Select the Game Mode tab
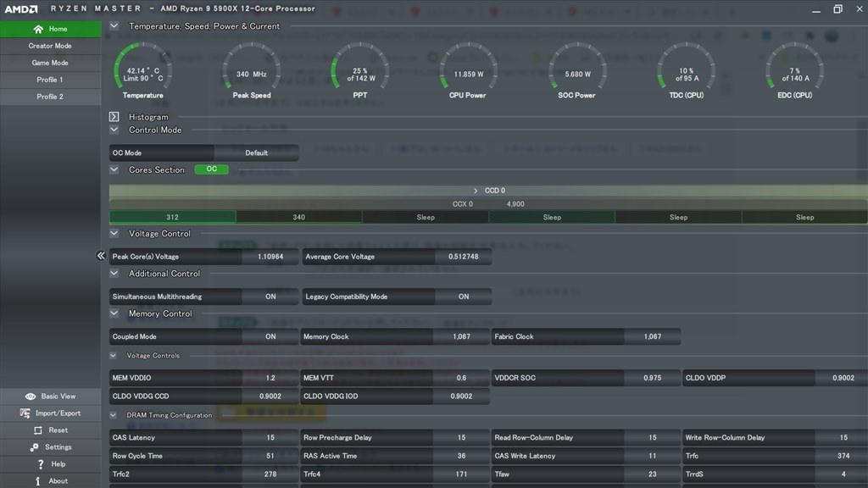Screen dimensions: 868x488 (50, 63)
